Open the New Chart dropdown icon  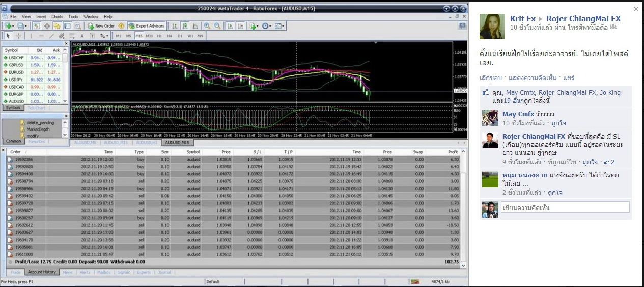coord(9,25)
